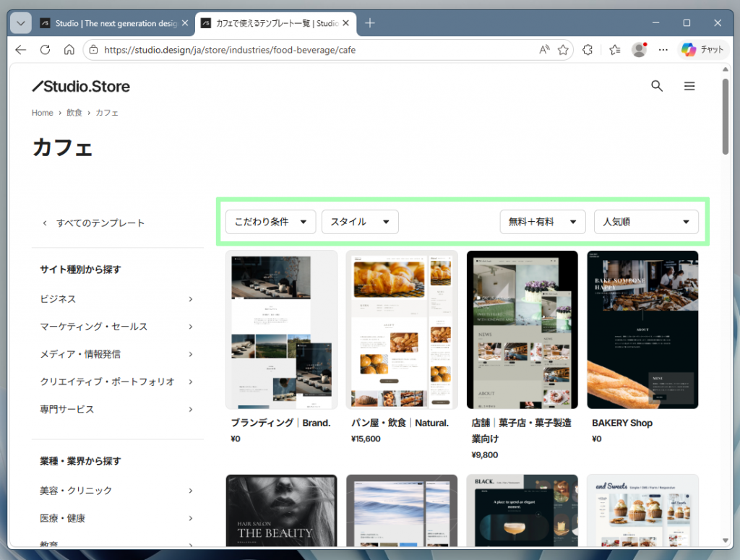The height and width of the screenshot is (560, 740).
Task: Activate Read aloud icon in address bar
Action: click(x=544, y=50)
